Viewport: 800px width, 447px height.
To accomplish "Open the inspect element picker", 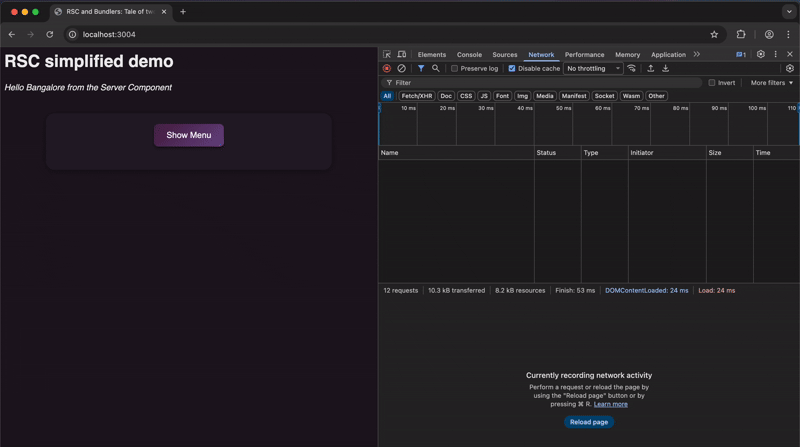I will 387,55.
